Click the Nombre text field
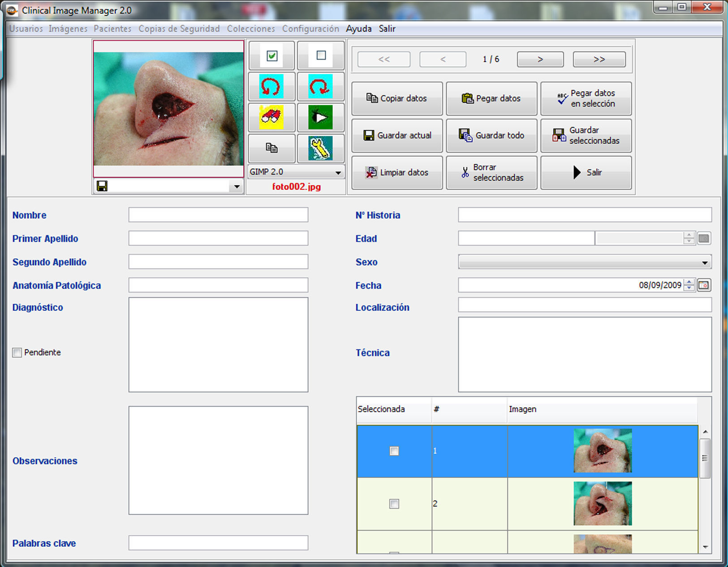The width and height of the screenshot is (728, 567). click(218, 215)
